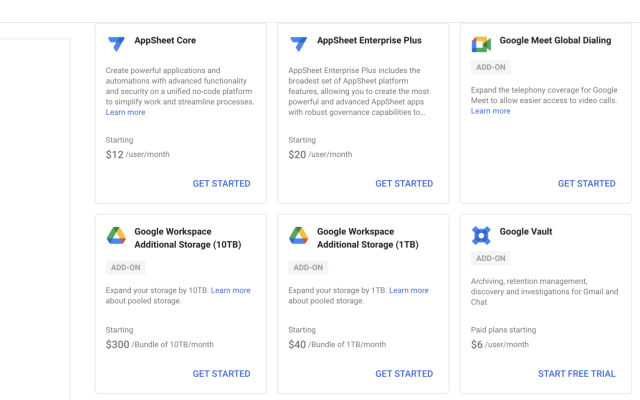Click the Drive icon on 1TB storage card
Image resolution: width=640 pixels, height=400 pixels.
pos(299,236)
